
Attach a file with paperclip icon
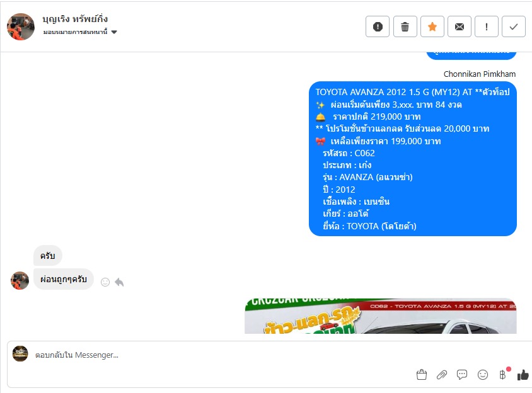click(x=441, y=375)
